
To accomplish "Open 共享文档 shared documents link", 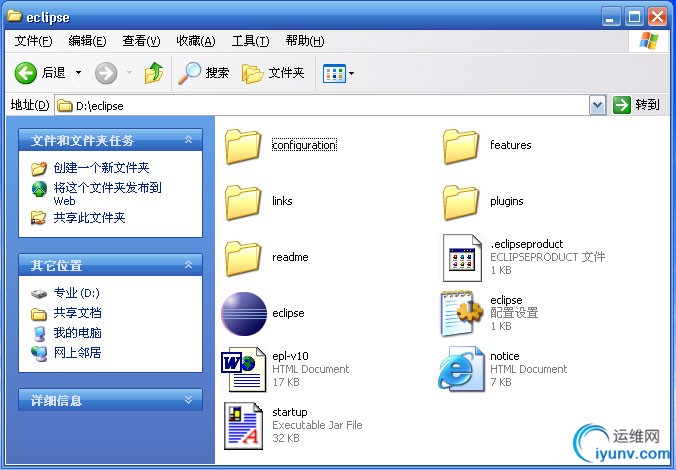I will click(x=77, y=313).
